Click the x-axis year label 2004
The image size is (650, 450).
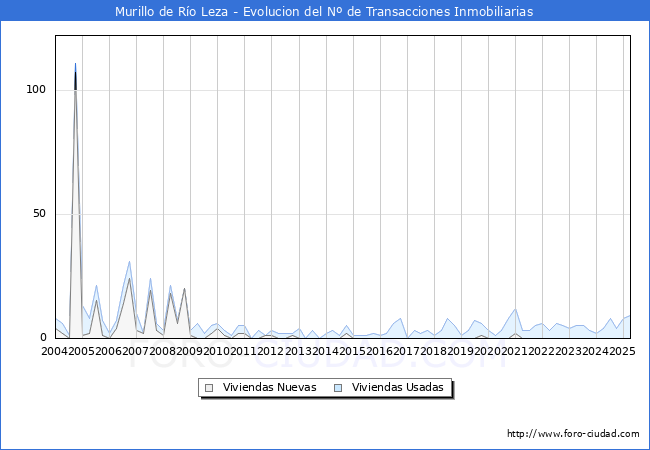55,351
